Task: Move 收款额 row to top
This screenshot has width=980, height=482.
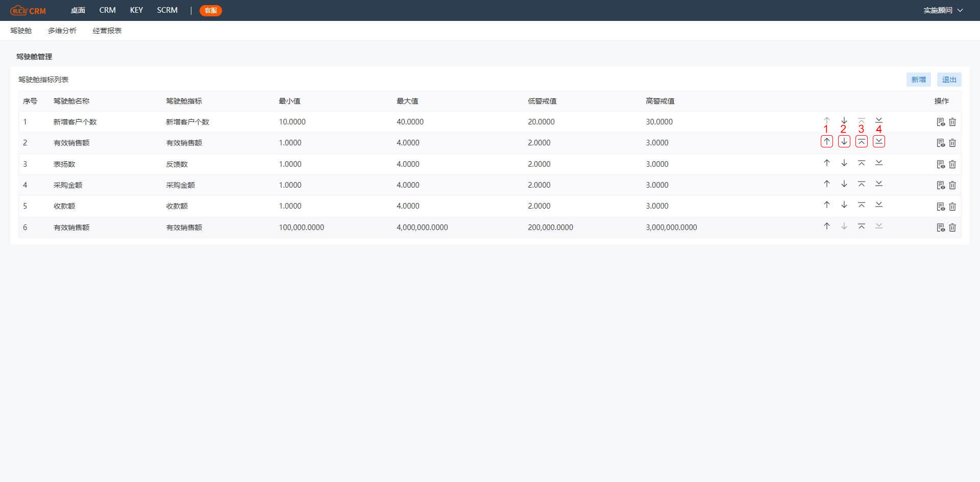Action: pos(862,205)
